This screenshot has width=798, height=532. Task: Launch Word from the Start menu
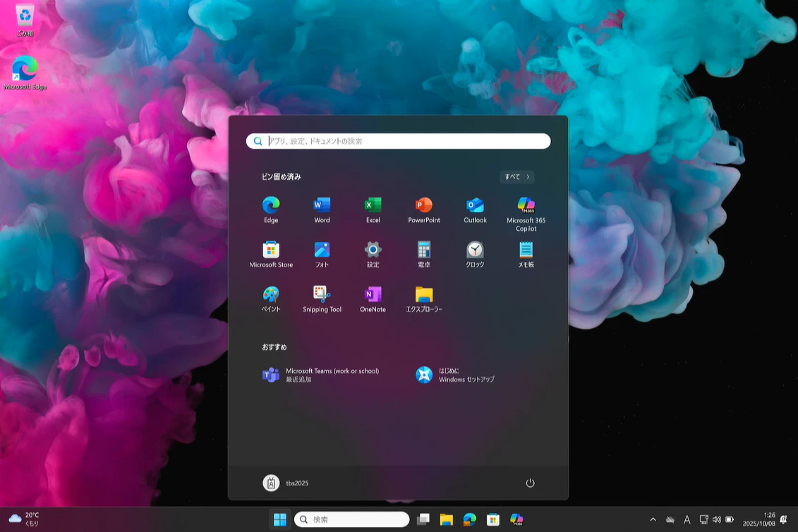(x=322, y=210)
